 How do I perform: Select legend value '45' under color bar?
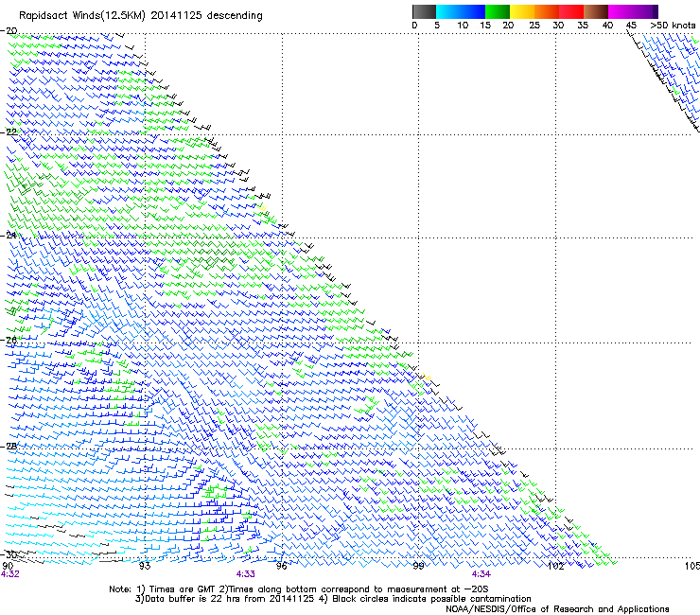pyautogui.click(x=631, y=25)
